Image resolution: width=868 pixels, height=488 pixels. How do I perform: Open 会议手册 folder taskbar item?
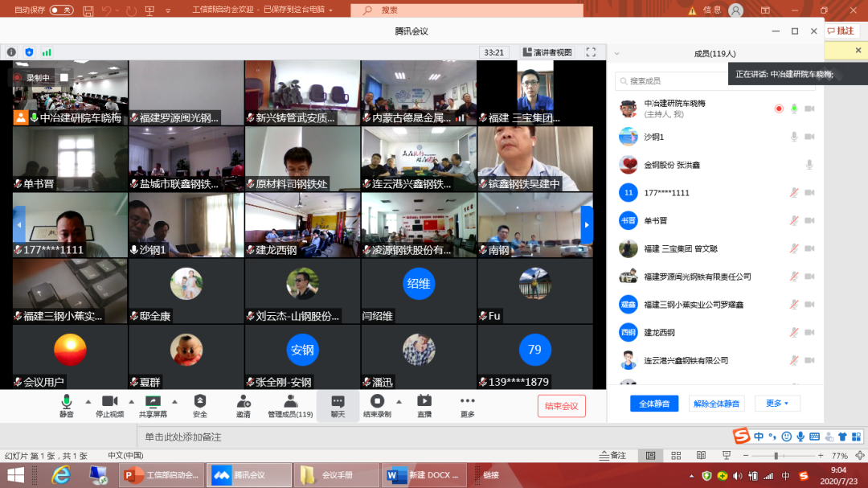pos(337,475)
